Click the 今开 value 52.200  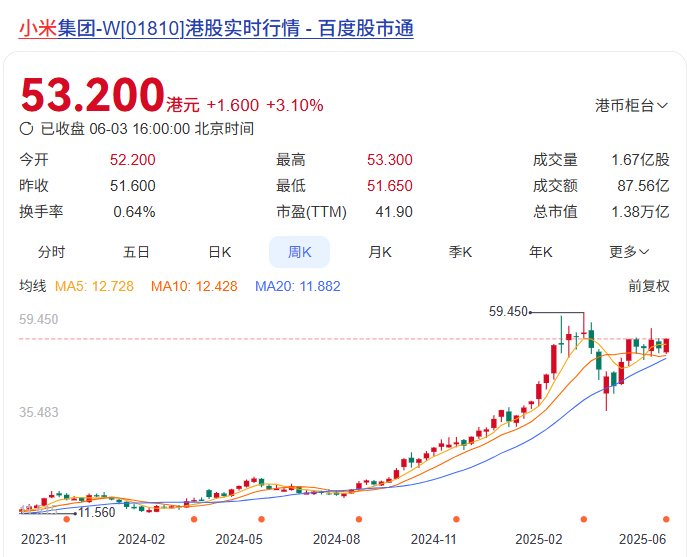click(133, 160)
